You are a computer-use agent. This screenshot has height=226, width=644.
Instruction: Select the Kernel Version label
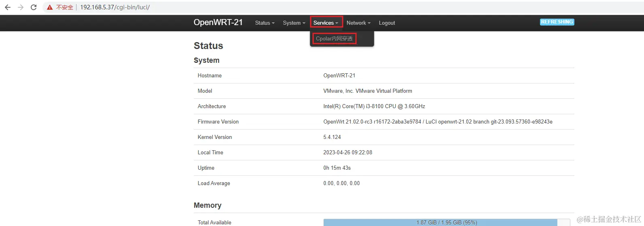[215, 137]
